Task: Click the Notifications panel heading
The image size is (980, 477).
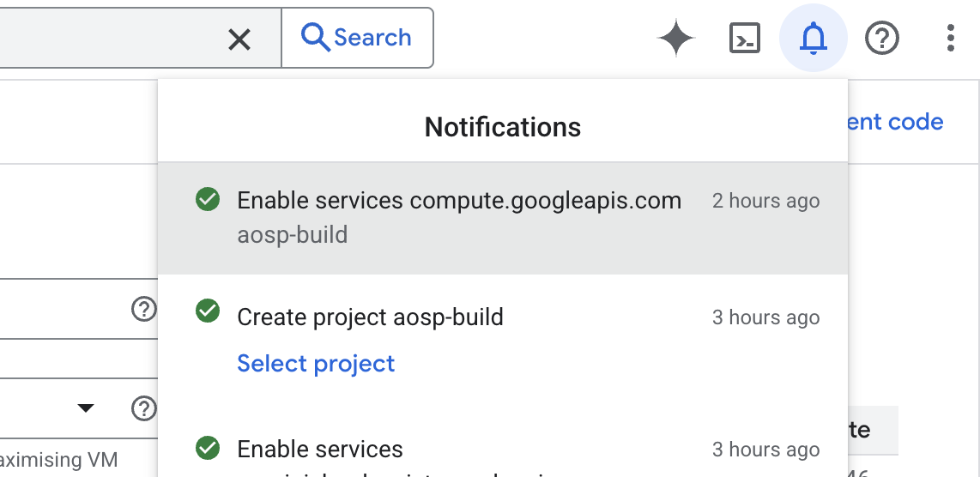Action: click(503, 128)
